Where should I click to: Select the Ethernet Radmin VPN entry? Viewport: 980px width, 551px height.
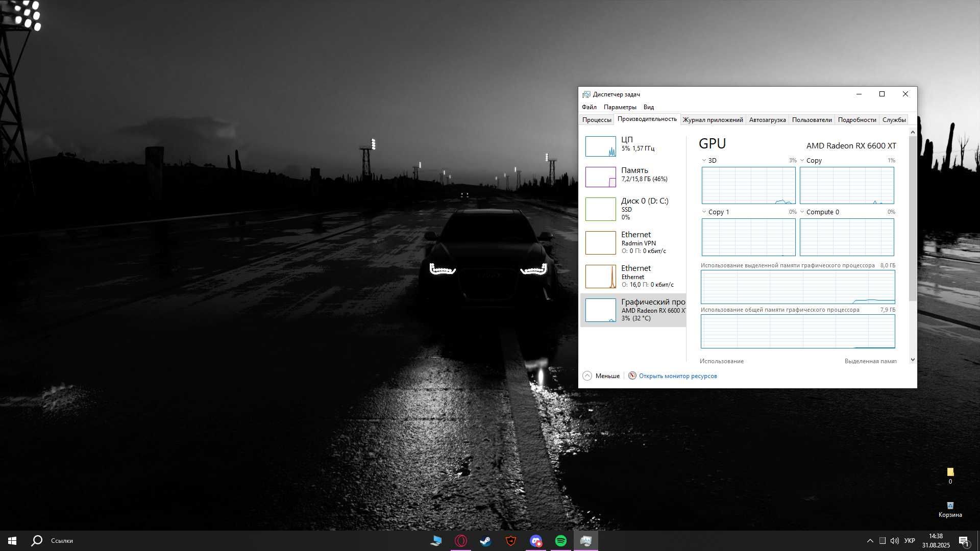click(x=633, y=242)
